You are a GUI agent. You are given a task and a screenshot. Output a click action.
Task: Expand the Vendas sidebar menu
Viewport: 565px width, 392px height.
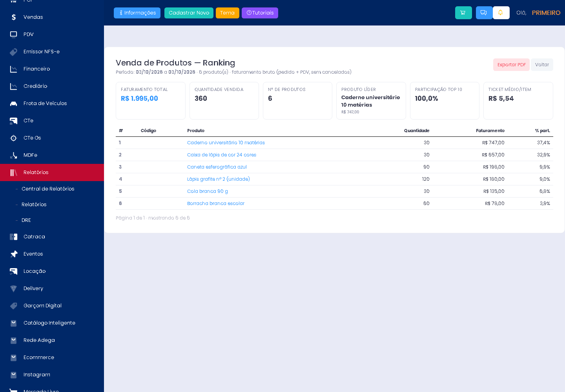pos(52,17)
